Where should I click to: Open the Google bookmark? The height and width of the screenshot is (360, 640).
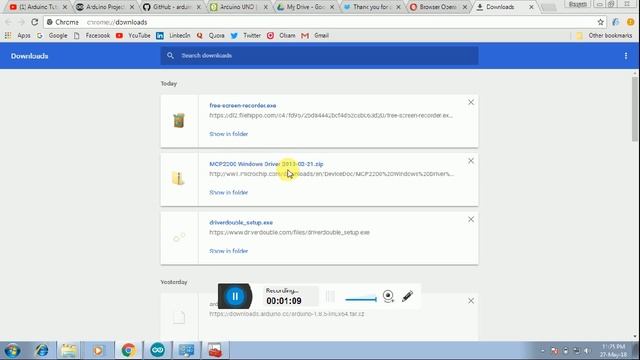52,36
